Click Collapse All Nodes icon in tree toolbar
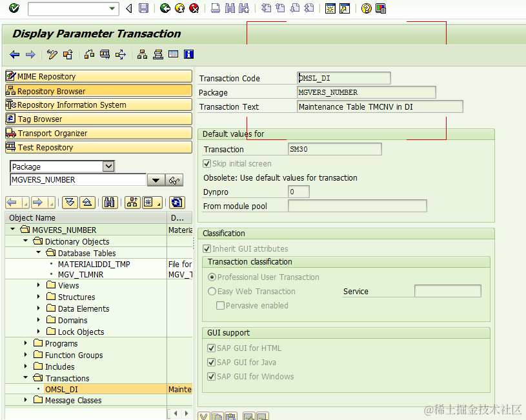This screenshot has height=420, width=526. (87, 203)
